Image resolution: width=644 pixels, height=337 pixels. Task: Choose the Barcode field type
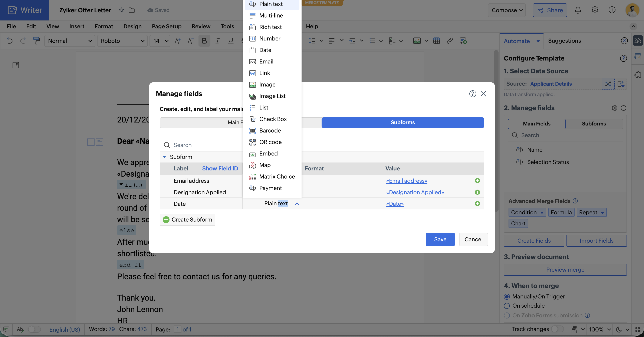(270, 131)
